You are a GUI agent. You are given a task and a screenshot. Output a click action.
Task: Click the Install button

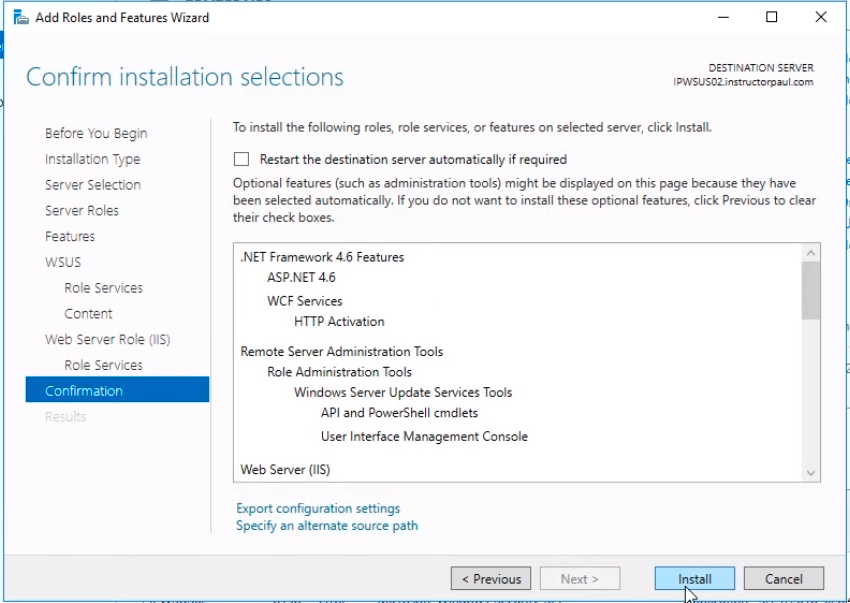694,579
